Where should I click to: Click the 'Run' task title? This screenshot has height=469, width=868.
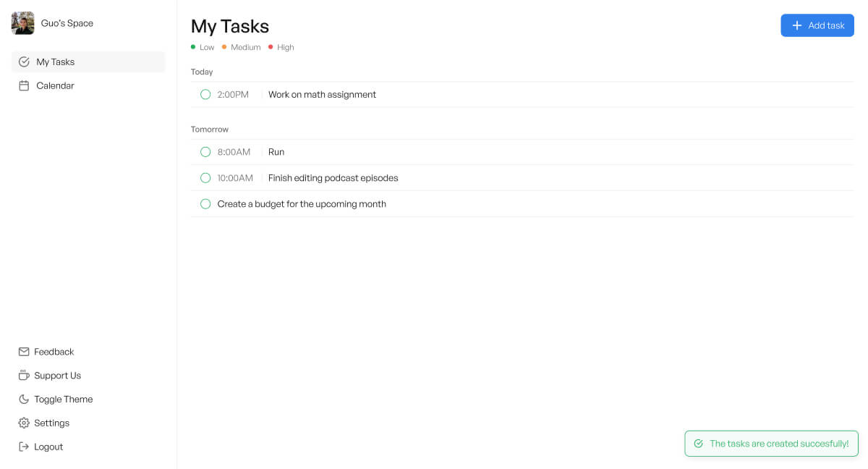(276, 152)
